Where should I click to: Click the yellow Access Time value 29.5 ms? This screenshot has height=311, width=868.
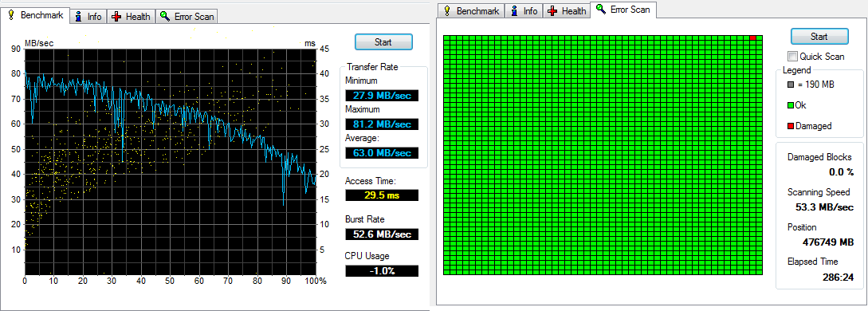click(382, 195)
